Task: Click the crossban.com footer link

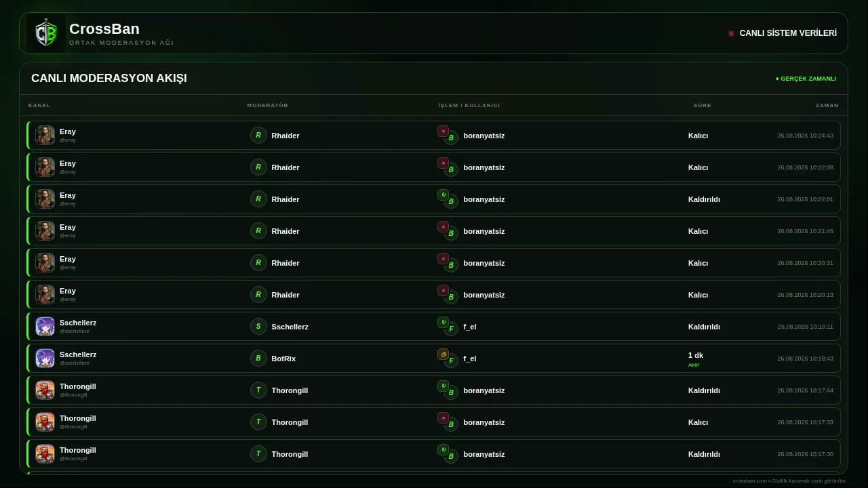Action: pos(750,481)
